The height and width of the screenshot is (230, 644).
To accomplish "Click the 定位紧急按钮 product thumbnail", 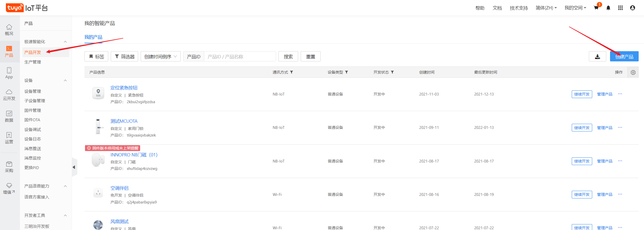I will point(98,93).
